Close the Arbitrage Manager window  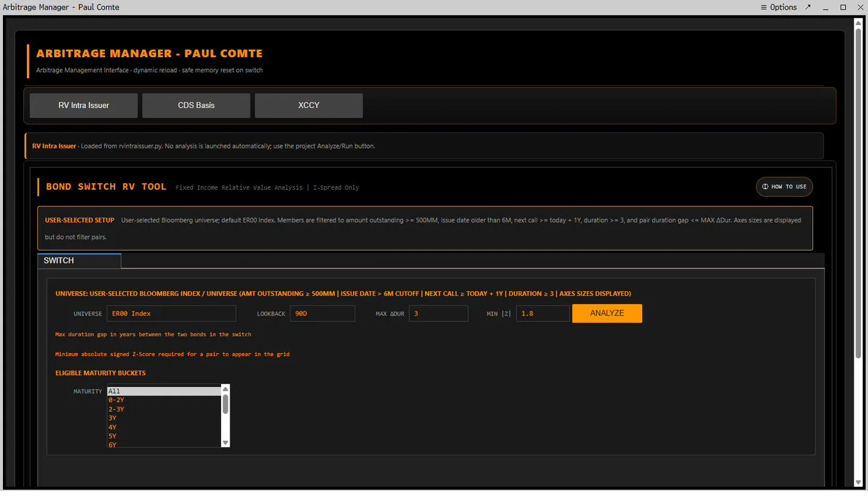pyautogui.click(x=860, y=7)
